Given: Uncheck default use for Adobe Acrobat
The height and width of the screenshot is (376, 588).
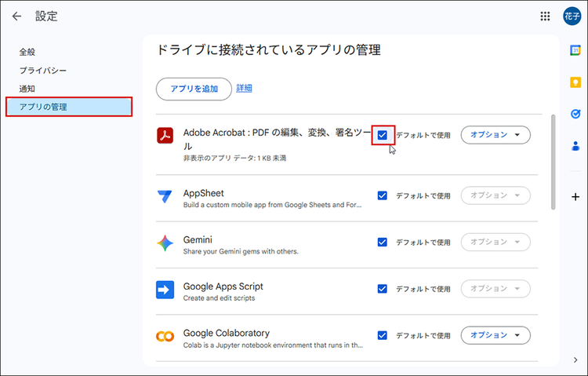Looking at the screenshot, I should coord(383,135).
